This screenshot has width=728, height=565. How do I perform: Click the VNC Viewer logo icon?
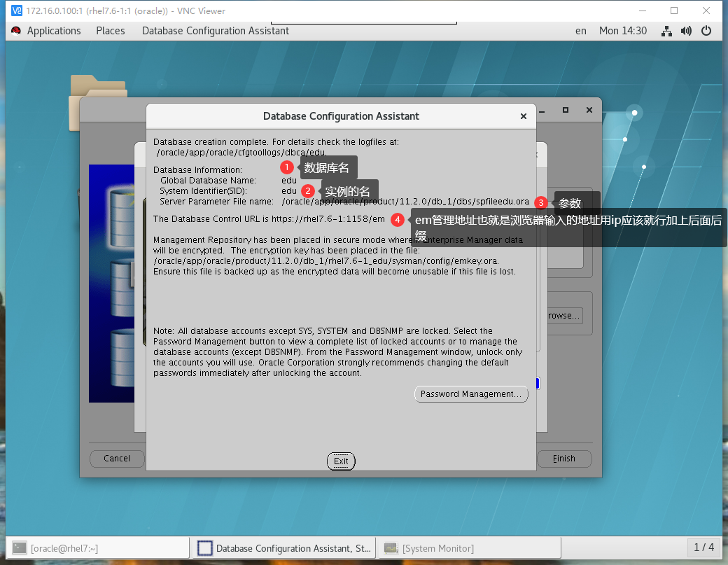point(16,11)
